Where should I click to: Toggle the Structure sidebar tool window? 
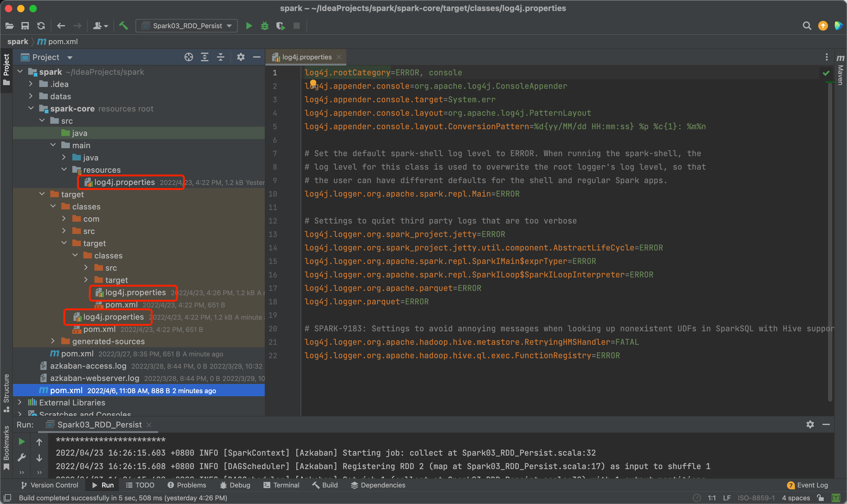coord(6,393)
